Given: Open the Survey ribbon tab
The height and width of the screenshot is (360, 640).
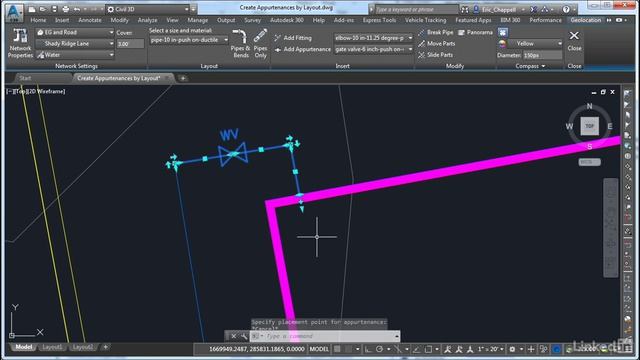Looking at the screenshot, I should [x=252, y=20].
